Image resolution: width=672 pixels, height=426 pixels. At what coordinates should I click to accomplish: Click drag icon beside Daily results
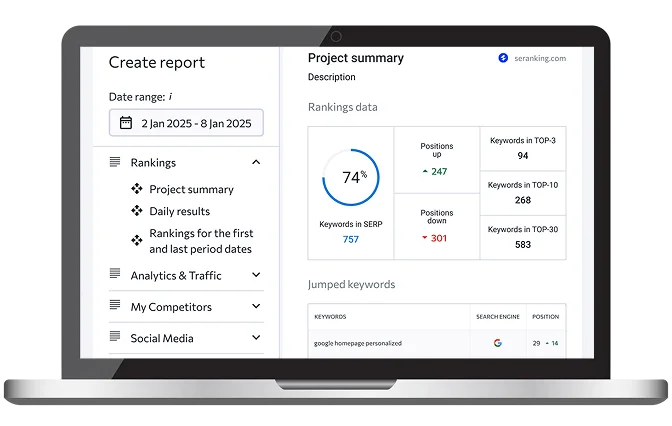[137, 210]
